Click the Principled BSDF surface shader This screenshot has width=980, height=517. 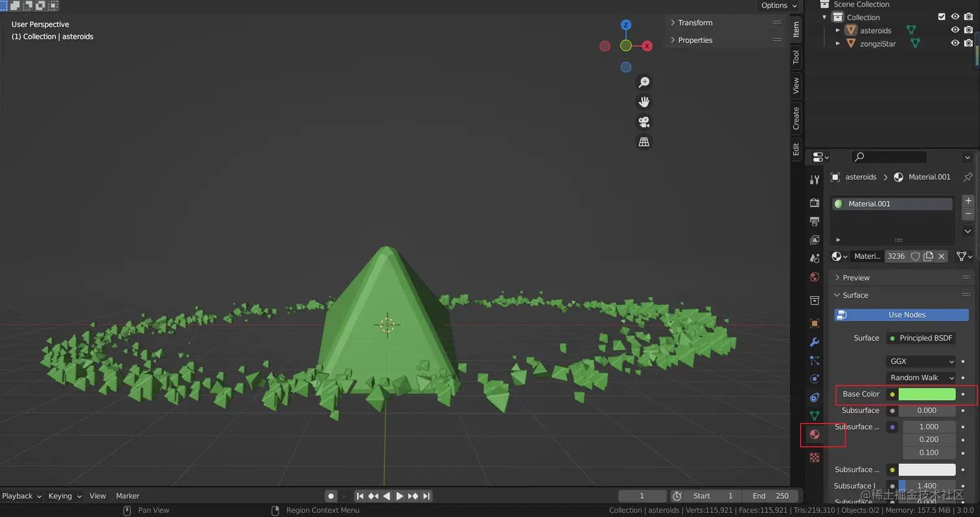(921, 338)
